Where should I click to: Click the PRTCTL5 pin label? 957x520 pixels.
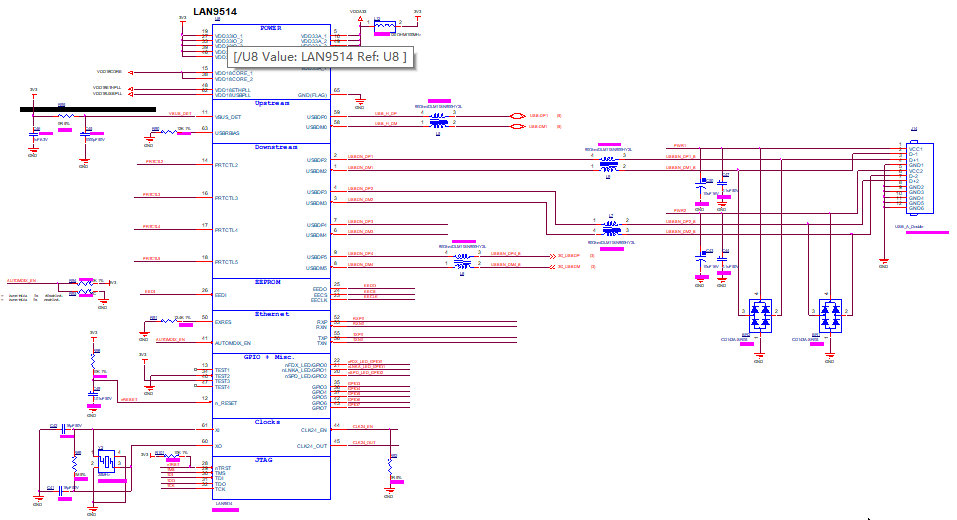(x=226, y=262)
